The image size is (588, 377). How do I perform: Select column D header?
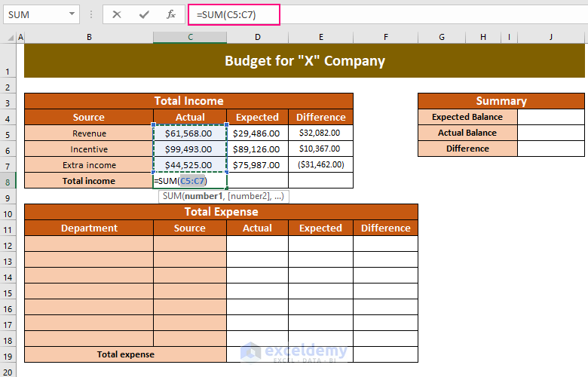(258, 37)
